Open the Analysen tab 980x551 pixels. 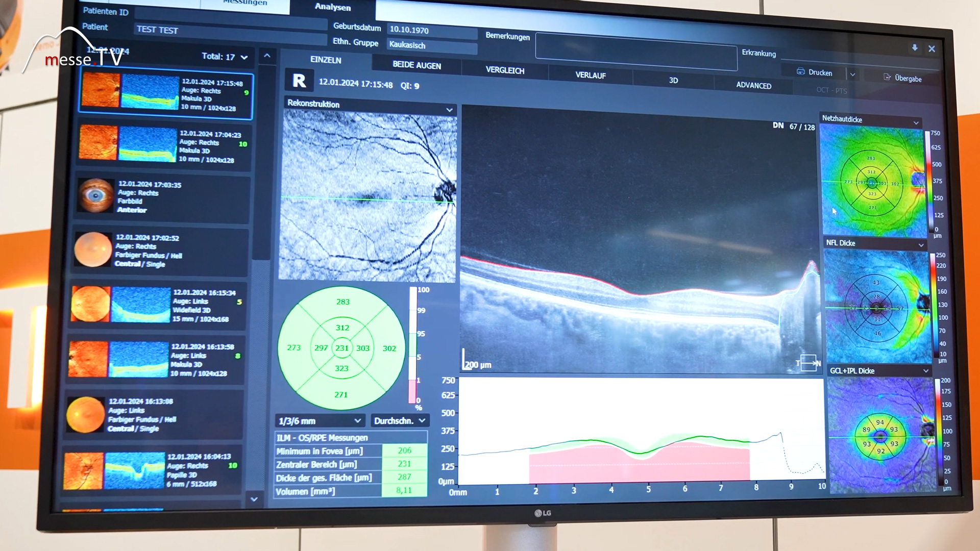pos(333,7)
